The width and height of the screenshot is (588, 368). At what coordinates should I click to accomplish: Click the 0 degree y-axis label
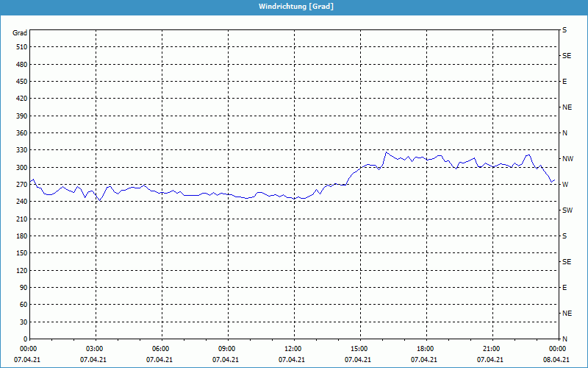point(25,339)
